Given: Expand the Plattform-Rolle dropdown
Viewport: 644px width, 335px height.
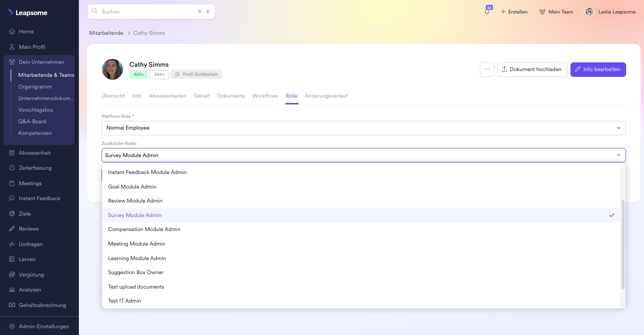Looking at the screenshot, I should point(363,128).
